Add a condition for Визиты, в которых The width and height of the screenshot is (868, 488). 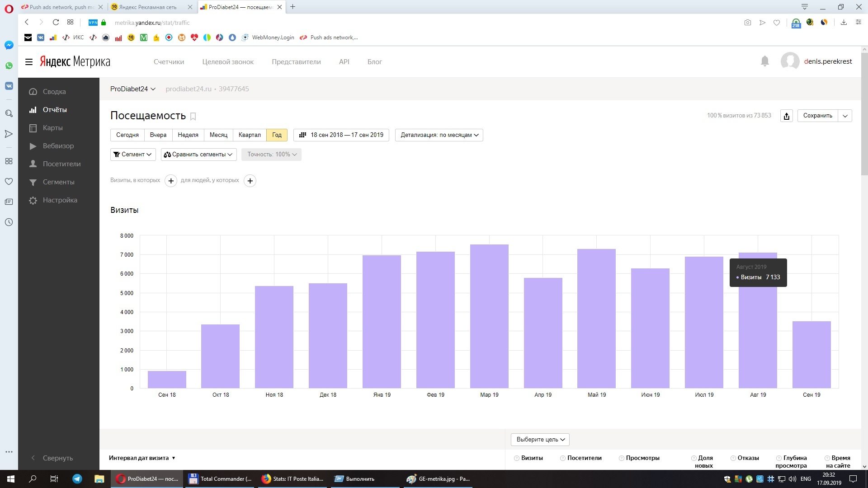click(x=171, y=181)
